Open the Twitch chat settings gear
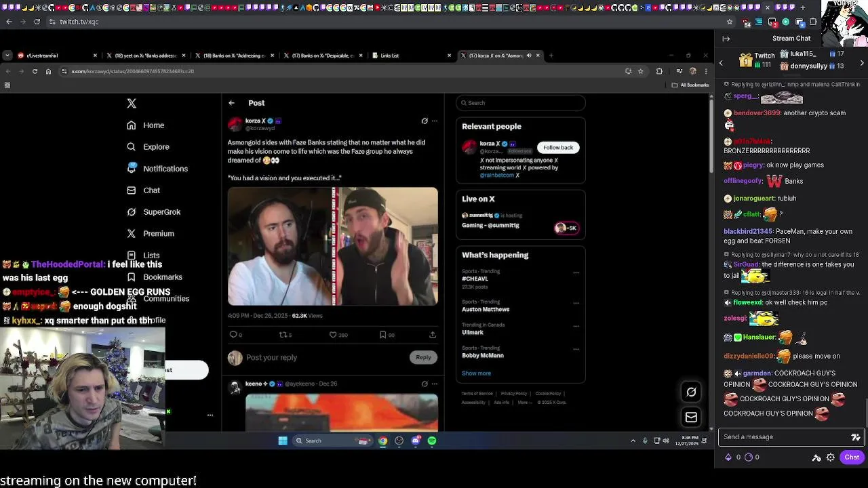Viewport: 868px width, 488px height. click(830, 457)
